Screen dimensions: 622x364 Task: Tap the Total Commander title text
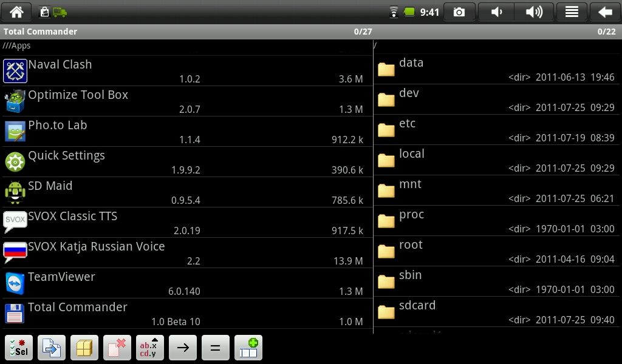click(40, 32)
